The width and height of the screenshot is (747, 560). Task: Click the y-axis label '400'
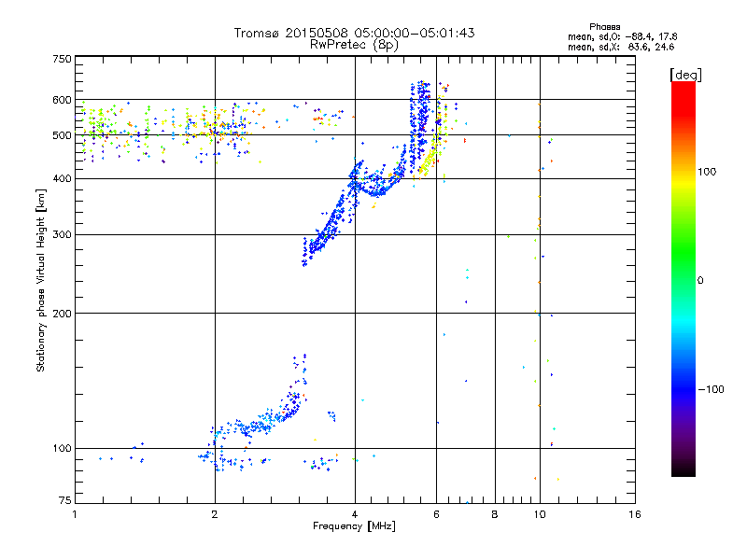[62, 179]
